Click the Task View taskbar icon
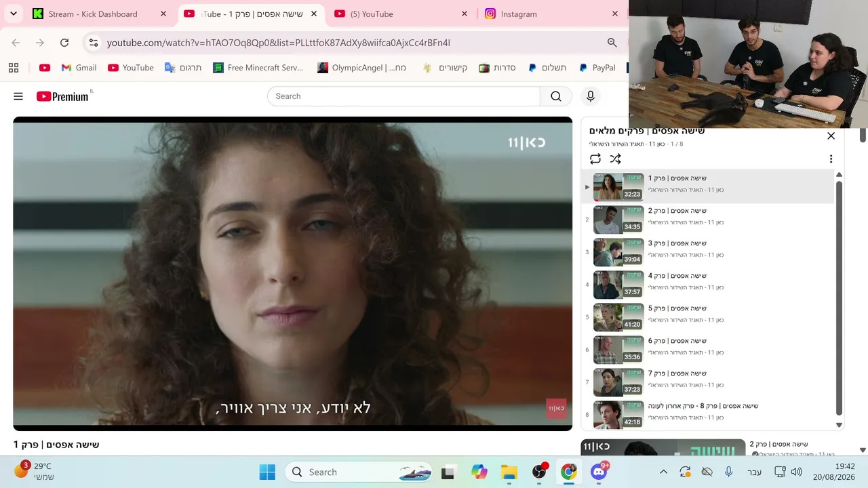Image resolution: width=868 pixels, height=488 pixels. [448, 472]
